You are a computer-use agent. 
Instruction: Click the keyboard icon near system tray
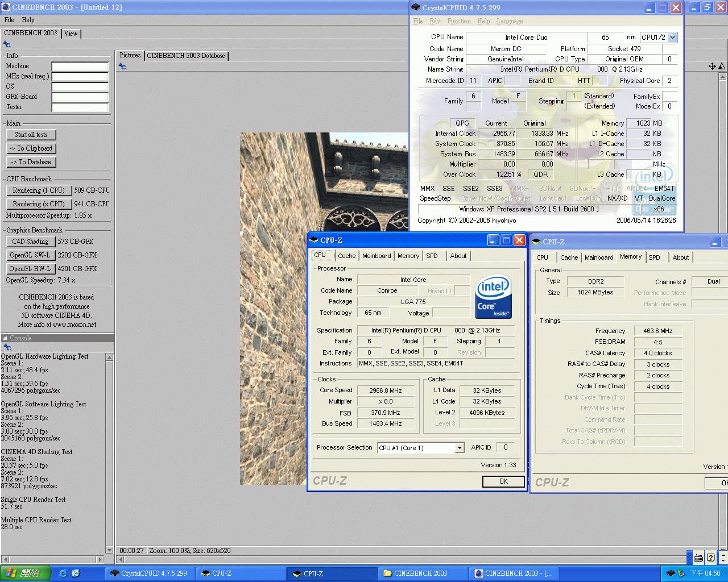point(698,558)
